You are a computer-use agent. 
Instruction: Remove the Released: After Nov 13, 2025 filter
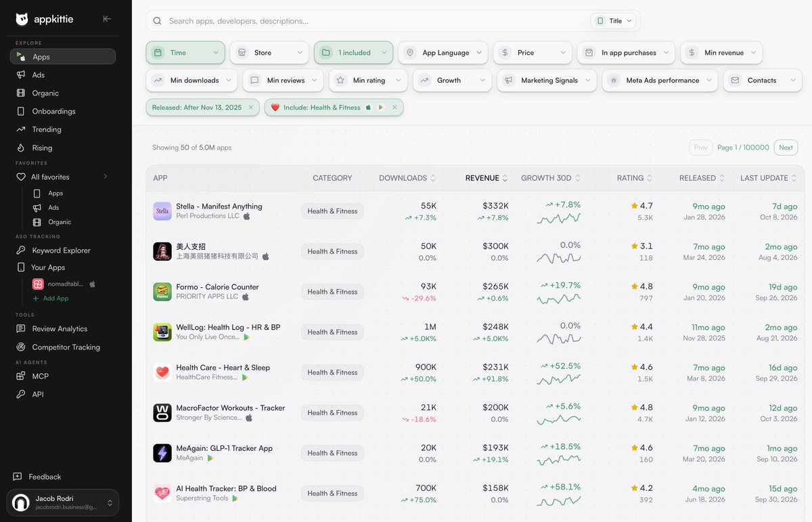[x=250, y=108]
